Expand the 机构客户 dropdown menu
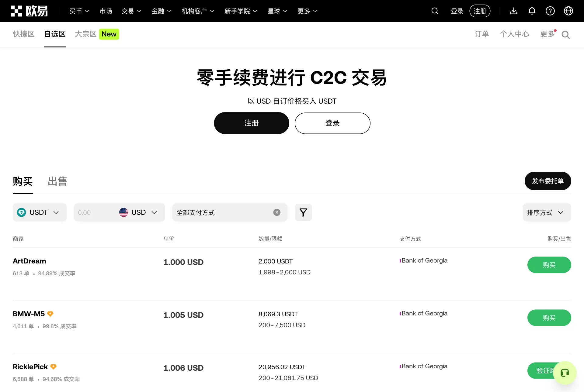584x392 pixels. [198, 11]
